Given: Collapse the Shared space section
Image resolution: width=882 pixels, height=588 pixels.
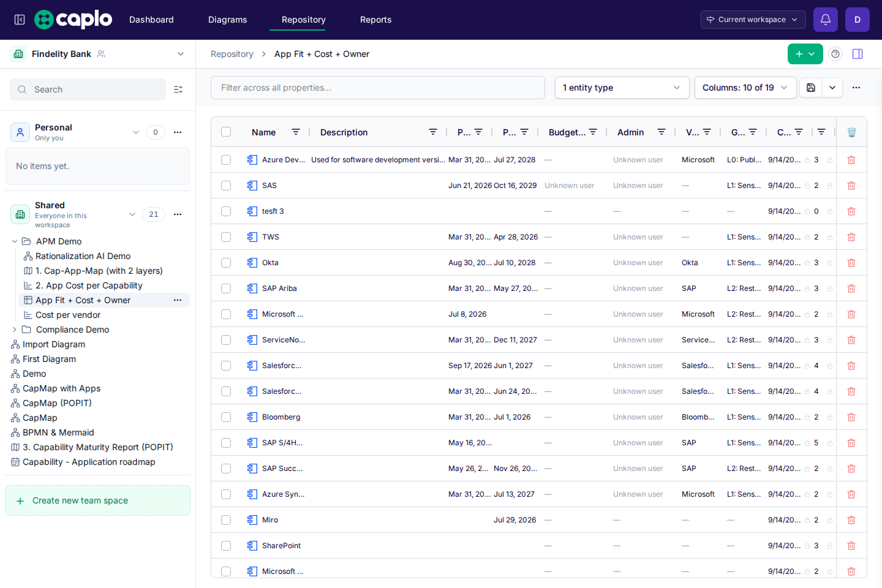Looking at the screenshot, I should pos(132,214).
